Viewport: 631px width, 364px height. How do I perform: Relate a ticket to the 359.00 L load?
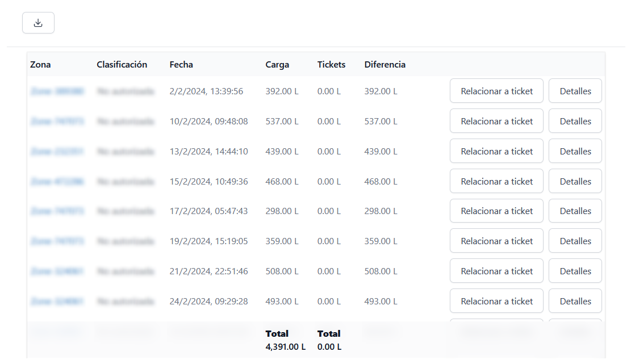click(496, 241)
